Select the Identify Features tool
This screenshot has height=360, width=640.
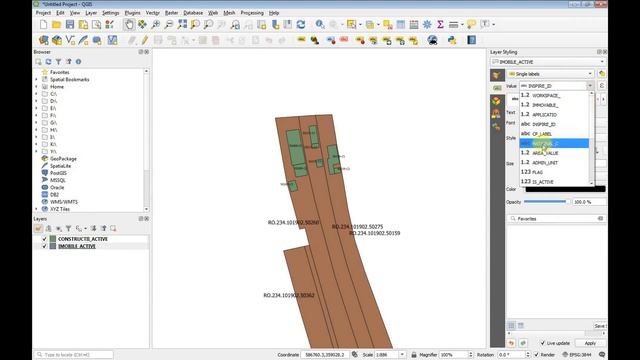[x=320, y=25]
